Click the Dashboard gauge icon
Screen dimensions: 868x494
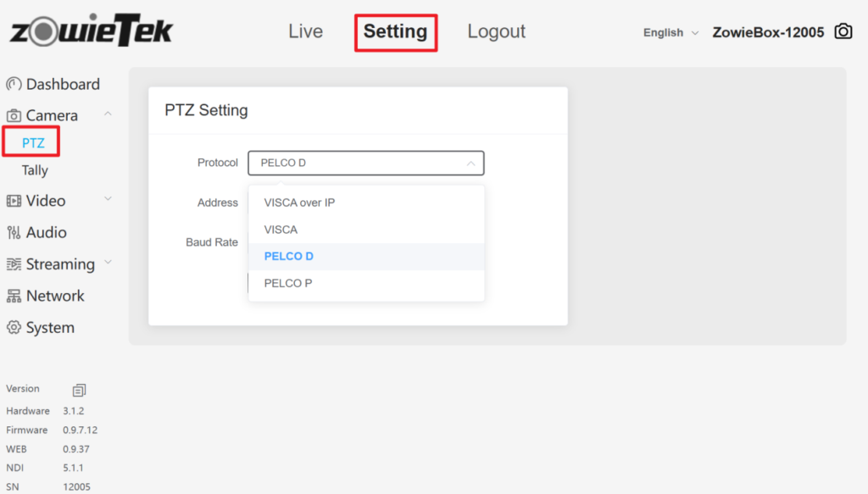point(14,84)
